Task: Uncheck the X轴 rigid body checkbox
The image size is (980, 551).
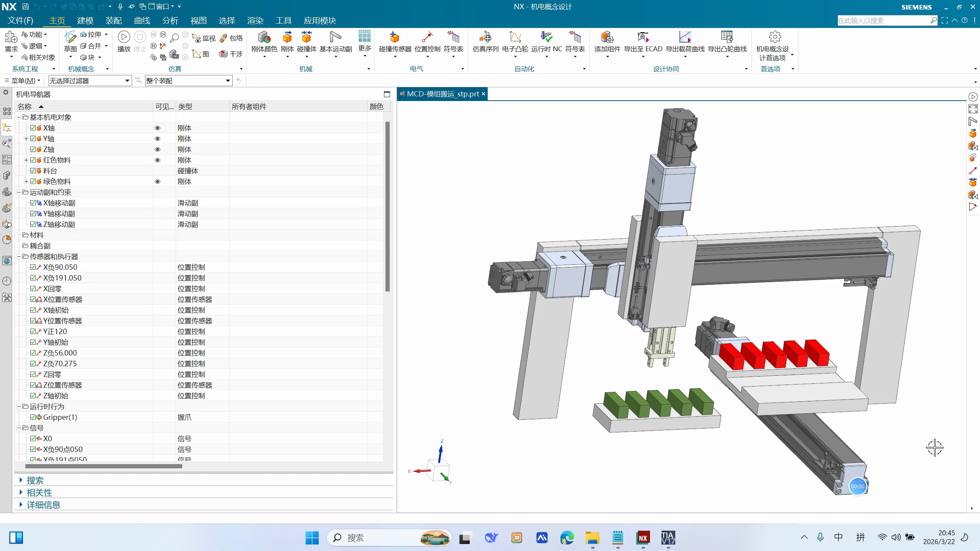Action: pyautogui.click(x=33, y=128)
